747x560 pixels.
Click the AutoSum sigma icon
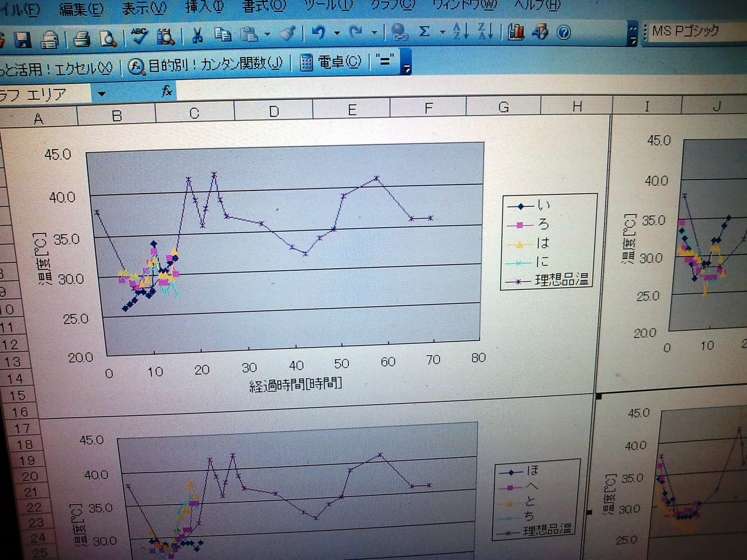pos(424,31)
